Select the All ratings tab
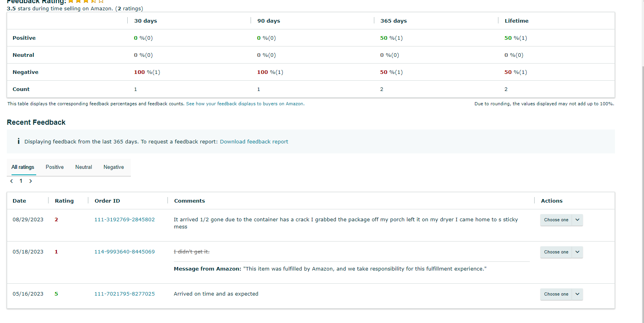 point(23,167)
